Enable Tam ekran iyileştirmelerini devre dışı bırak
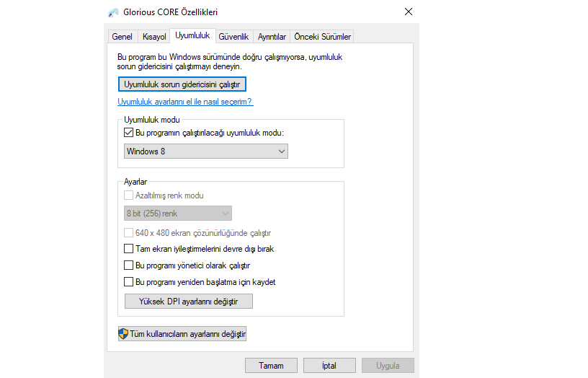The height and width of the screenshot is (378, 588). [x=128, y=248]
